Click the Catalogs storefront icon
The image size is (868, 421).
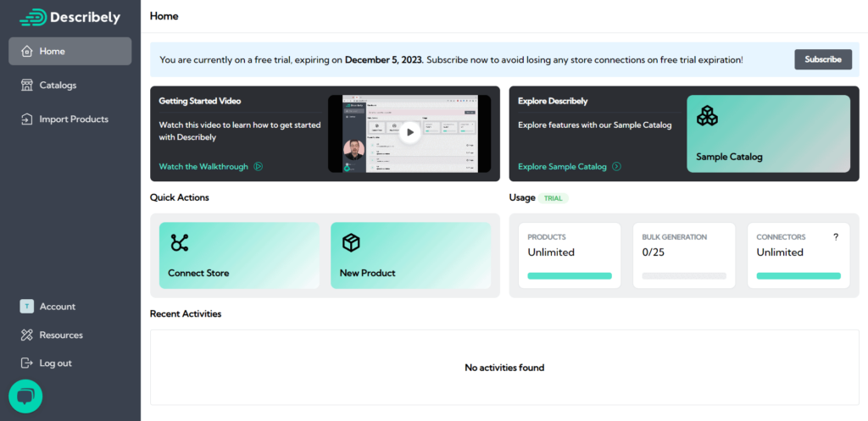26,86
